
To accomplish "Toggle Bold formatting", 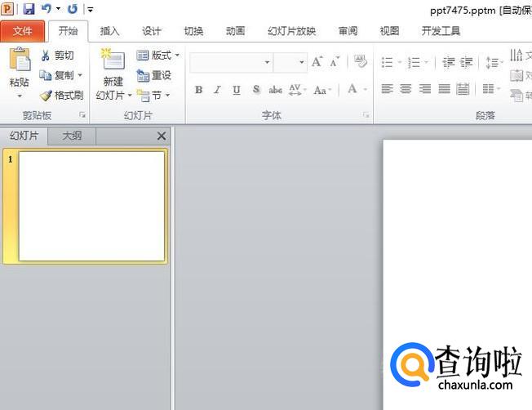I will tap(198, 89).
